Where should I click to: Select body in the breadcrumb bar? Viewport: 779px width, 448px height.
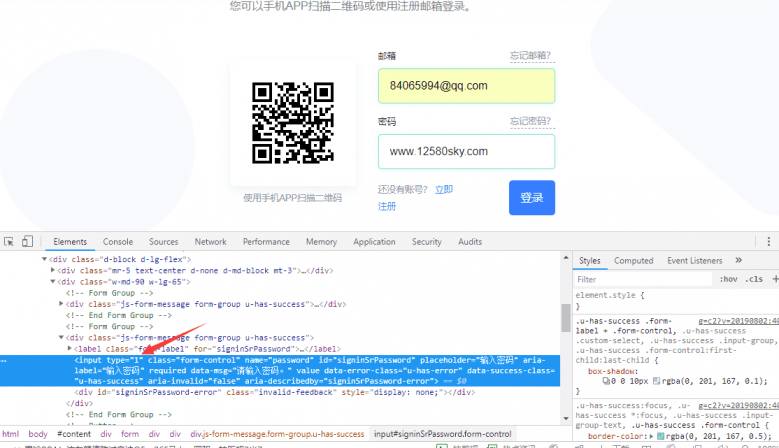click(38, 434)
